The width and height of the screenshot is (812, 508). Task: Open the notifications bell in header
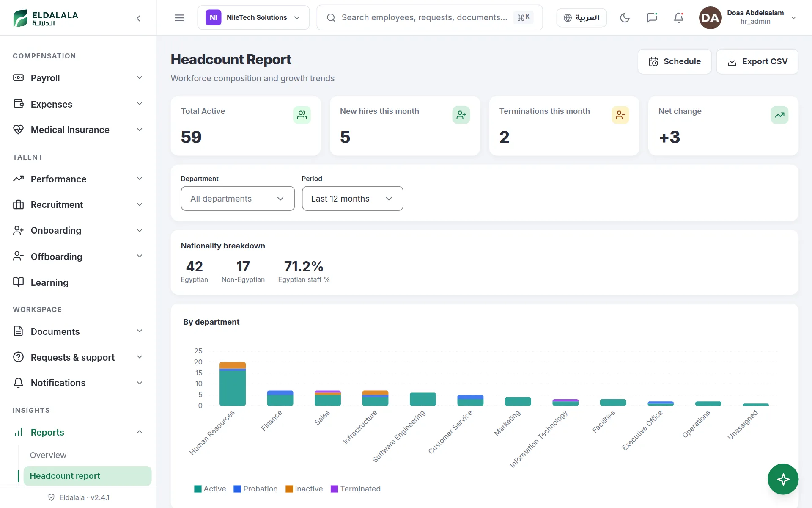679,18
